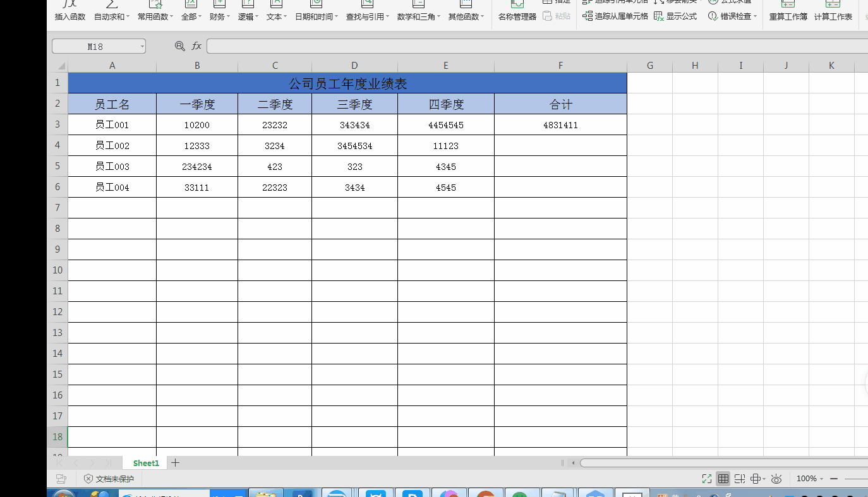Switch to the Sheet1 tab
Screen dimensions: 868x497
coord(146,463)
